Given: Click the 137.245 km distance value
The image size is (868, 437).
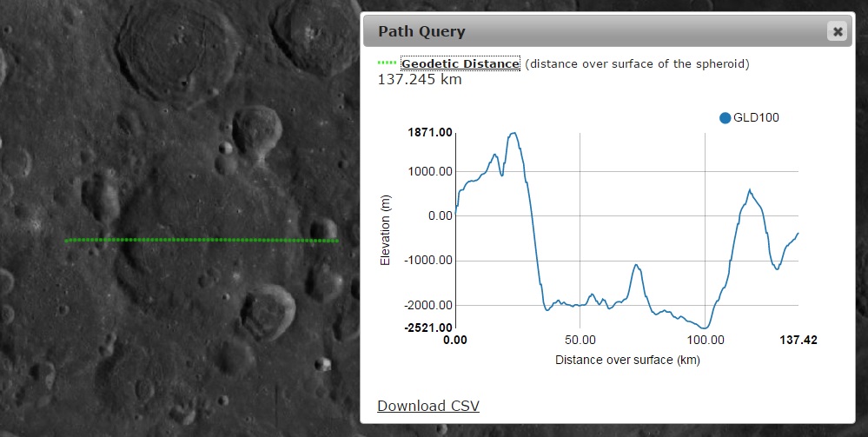Looking at the screenshot, I should pyautogui.click(x=420, y=80).
